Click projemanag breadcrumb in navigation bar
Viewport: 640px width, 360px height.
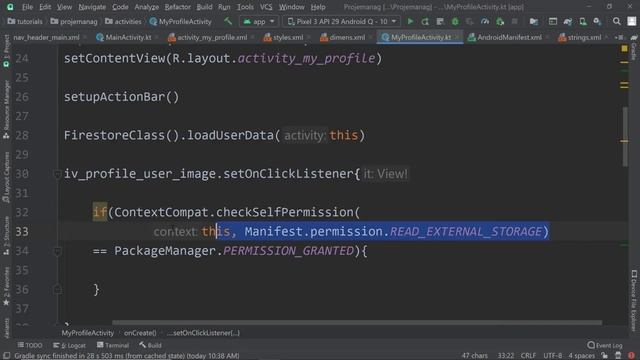[x=74, y=21]
